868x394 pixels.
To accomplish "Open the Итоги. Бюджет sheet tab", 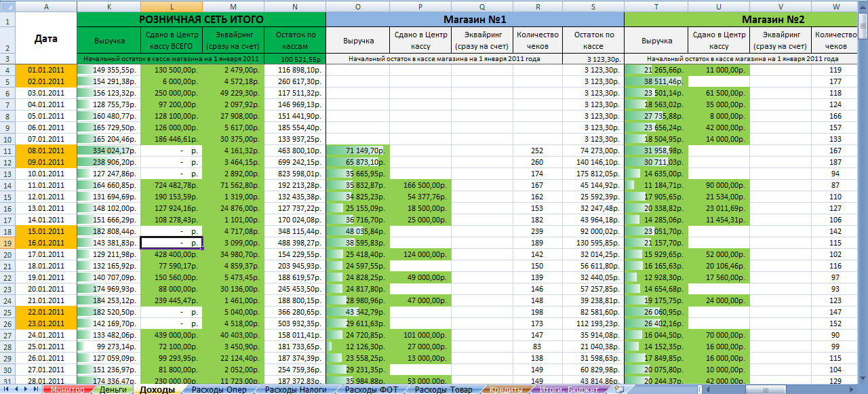I will pyautogui.click(x=570, y=390).
